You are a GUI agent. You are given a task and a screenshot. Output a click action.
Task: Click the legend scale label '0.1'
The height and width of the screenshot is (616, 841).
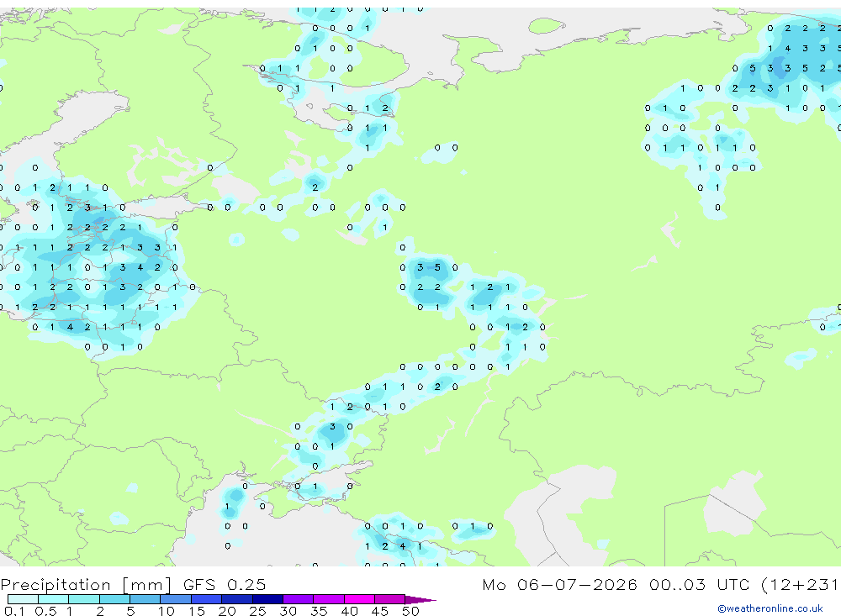click(x=14, y=611)
